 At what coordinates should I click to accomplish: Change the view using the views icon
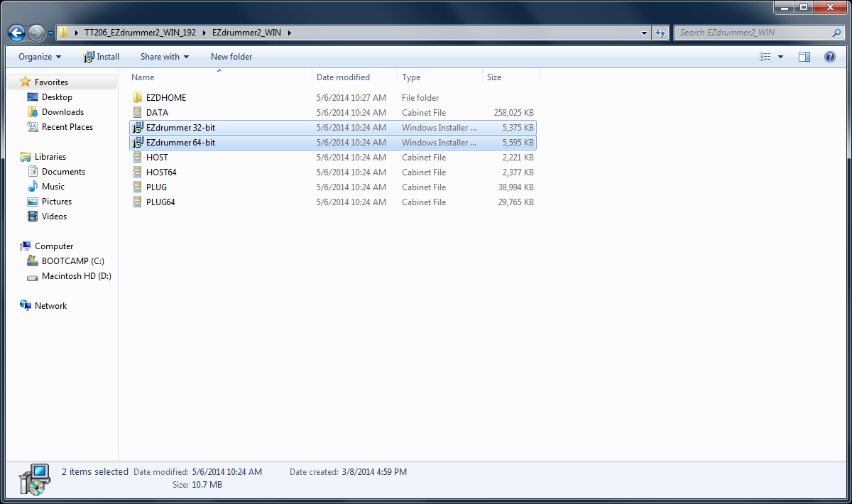tap(765, 57)
